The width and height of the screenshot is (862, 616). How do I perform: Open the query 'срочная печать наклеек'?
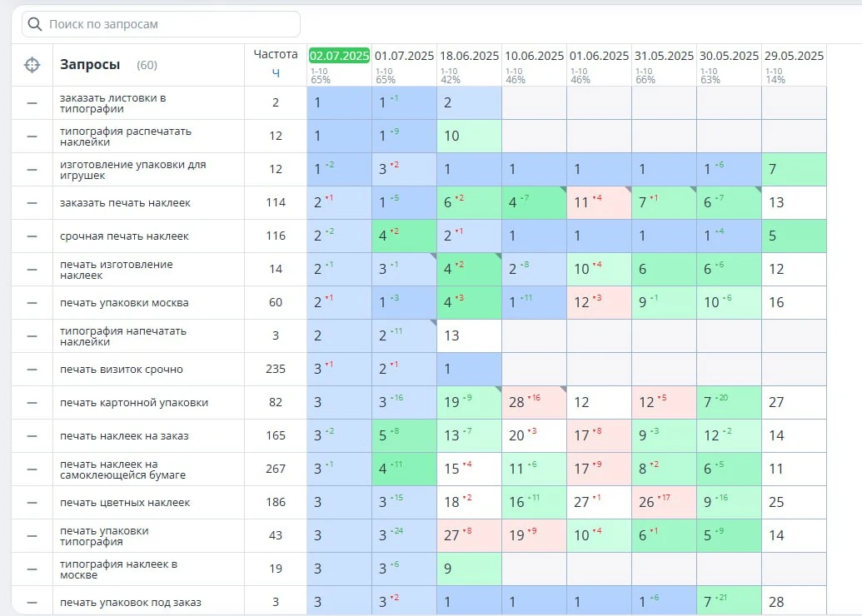click(x=124, y=236)
